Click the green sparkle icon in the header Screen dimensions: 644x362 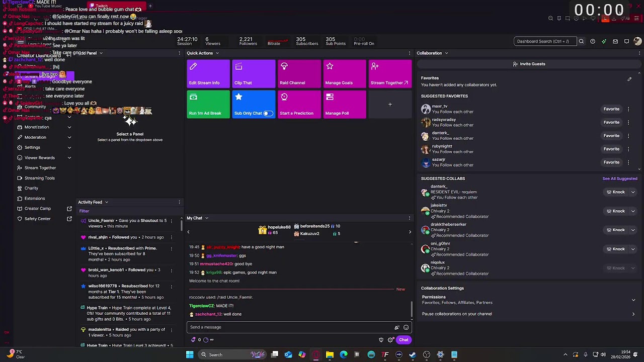click(x=604, y=41)
